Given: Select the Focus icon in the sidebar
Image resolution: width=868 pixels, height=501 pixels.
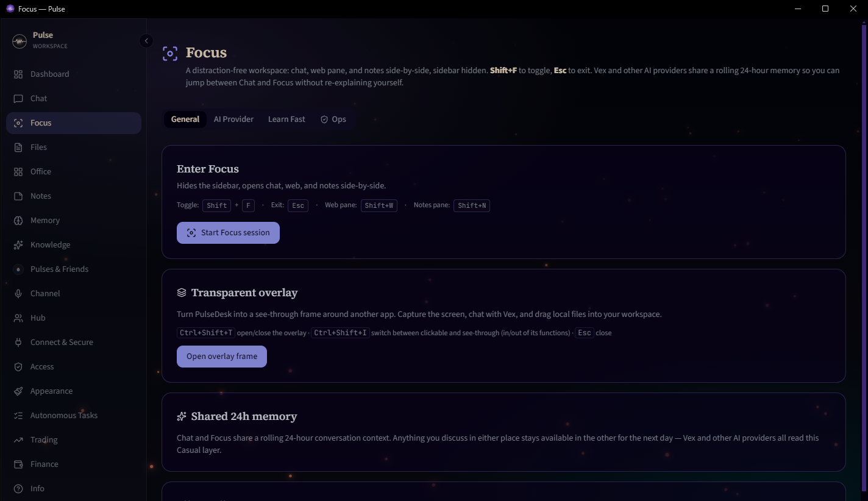Looking at the screenshot, I should [x=18, y=123].
